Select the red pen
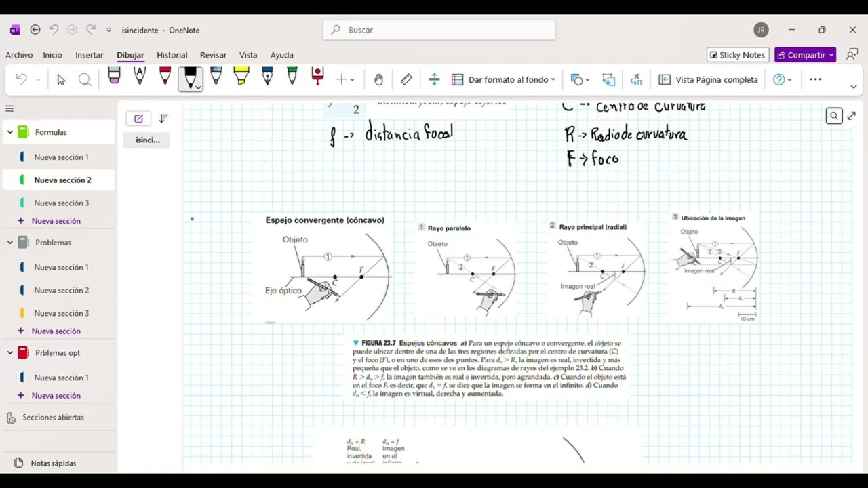Screen dimensions: 868x488 [x=165, y=77]
